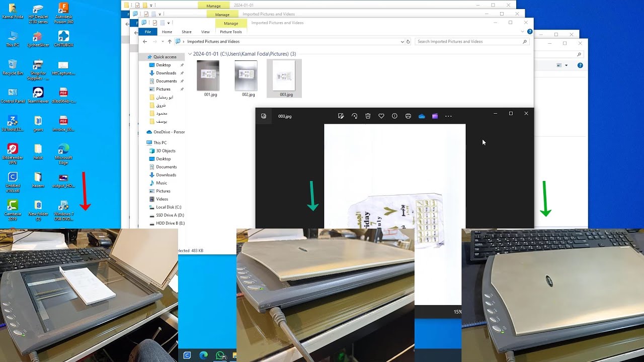Refresh the Imported Pictures and Videos folder
644x362 pixels.
[408, 42]
